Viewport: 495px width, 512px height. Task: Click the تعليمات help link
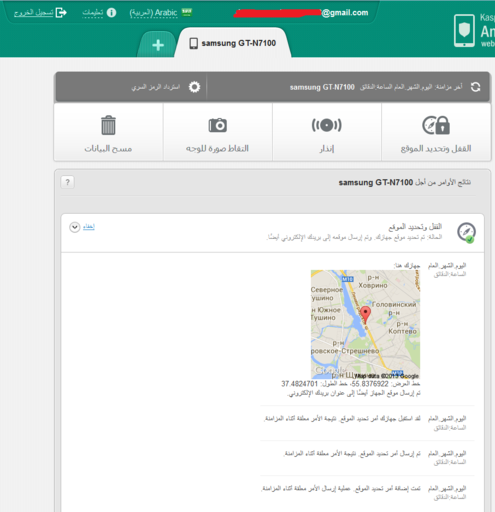click(x=93, y=13)
